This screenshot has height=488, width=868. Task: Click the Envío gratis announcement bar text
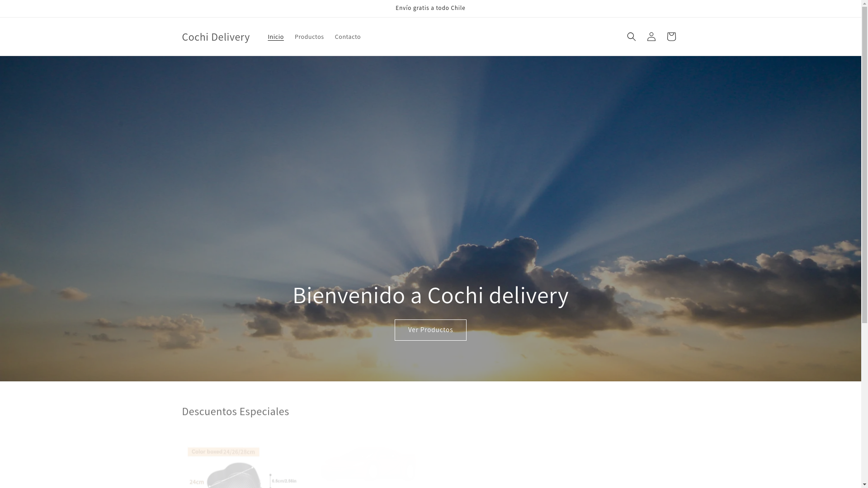click(430, 8)
